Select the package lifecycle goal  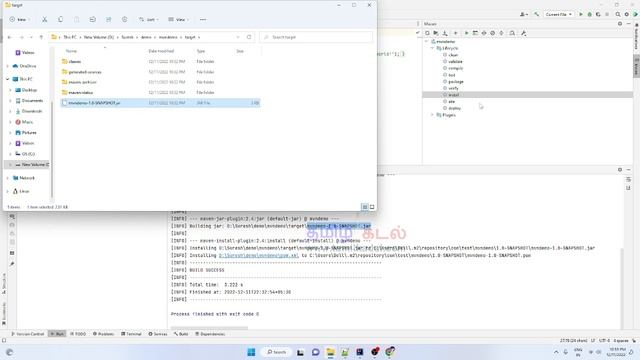pos(456,82)
